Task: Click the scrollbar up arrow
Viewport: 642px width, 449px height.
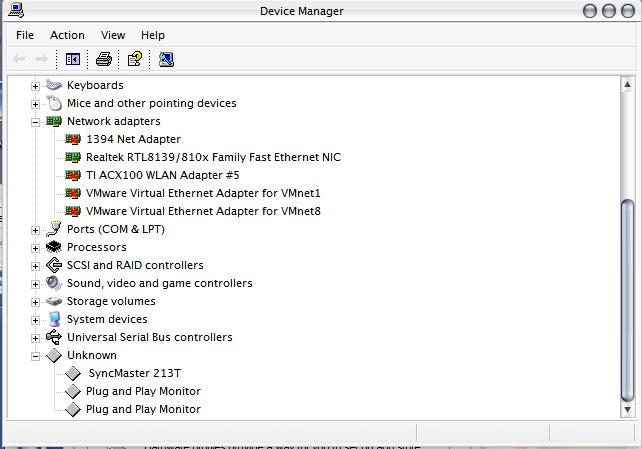Action: click(628, 85)
